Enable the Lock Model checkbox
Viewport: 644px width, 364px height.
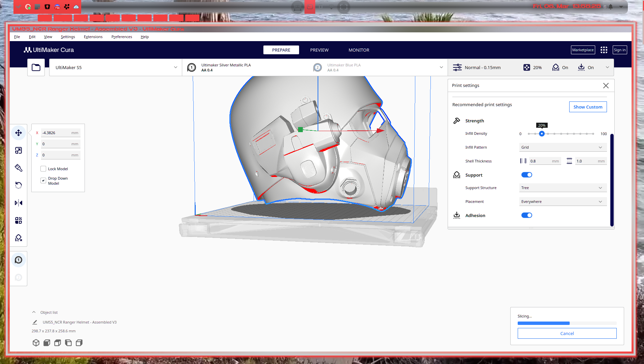tap(43, 169)
